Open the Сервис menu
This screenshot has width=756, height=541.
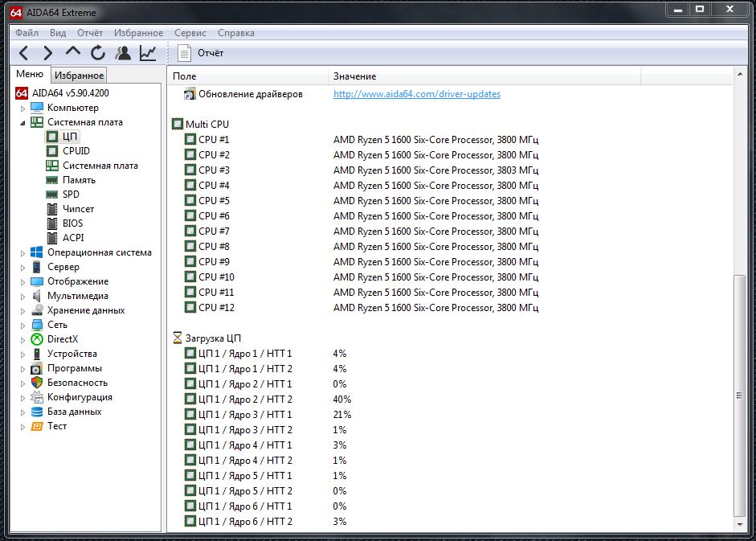click(x=190, y=33)
